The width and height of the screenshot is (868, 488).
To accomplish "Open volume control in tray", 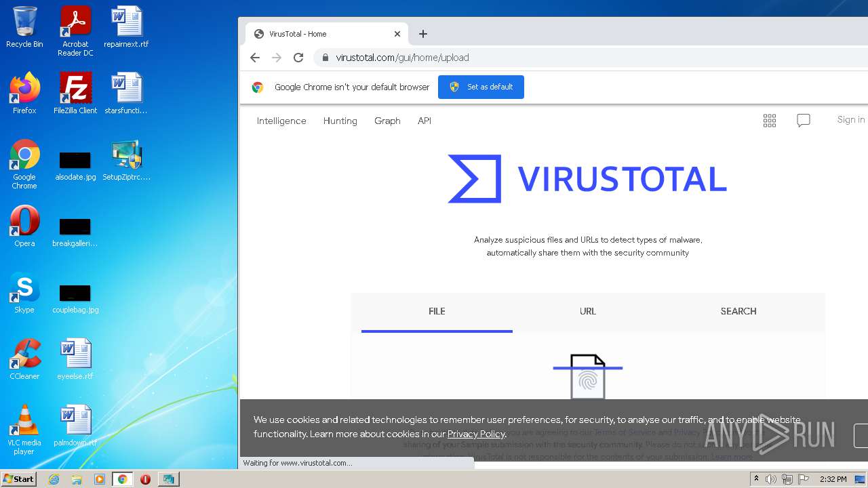I will click(x=771, y=479).
